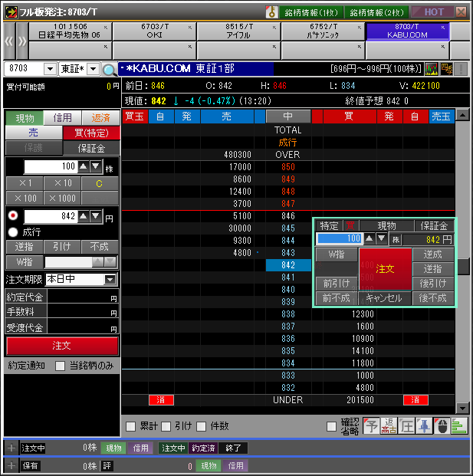Enable the 累計 checkbox

[130, 426]
